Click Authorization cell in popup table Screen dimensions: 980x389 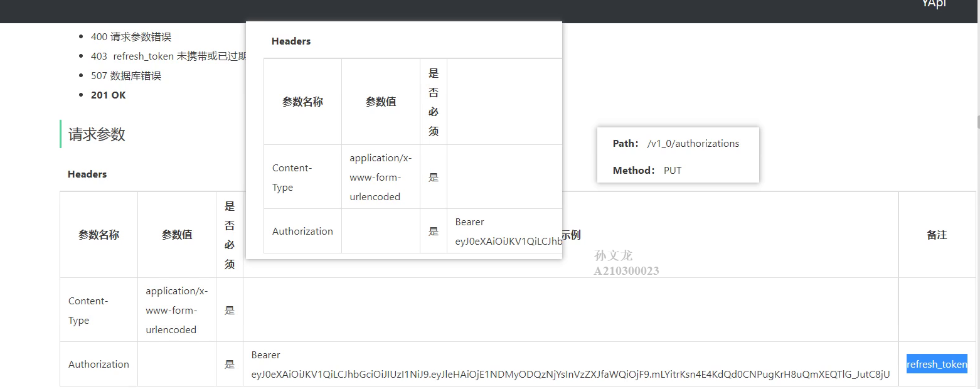pyautogui.click(x=302, y=231)
